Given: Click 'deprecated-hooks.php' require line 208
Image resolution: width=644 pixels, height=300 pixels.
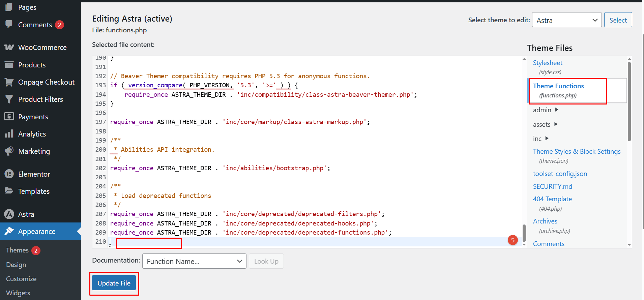Looking at the screenshot, I should coord(243,223).
